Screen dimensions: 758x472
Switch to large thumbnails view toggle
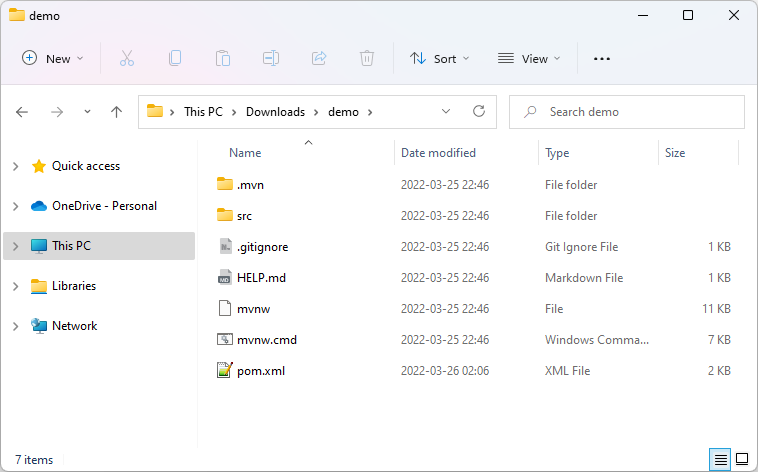(742, 459)
